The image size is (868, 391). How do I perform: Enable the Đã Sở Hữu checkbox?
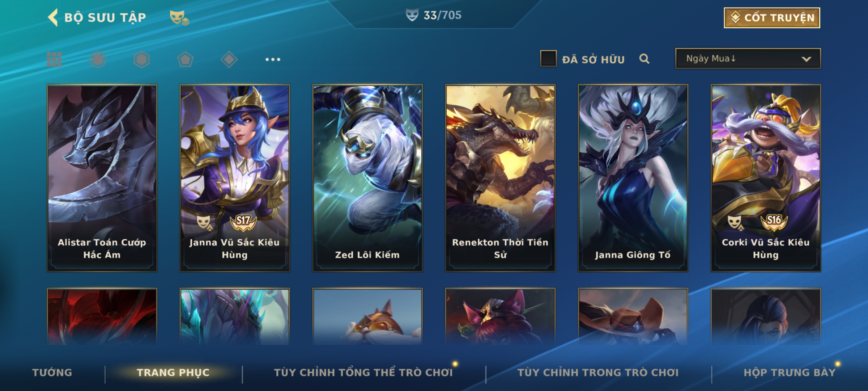click(548, 59)
